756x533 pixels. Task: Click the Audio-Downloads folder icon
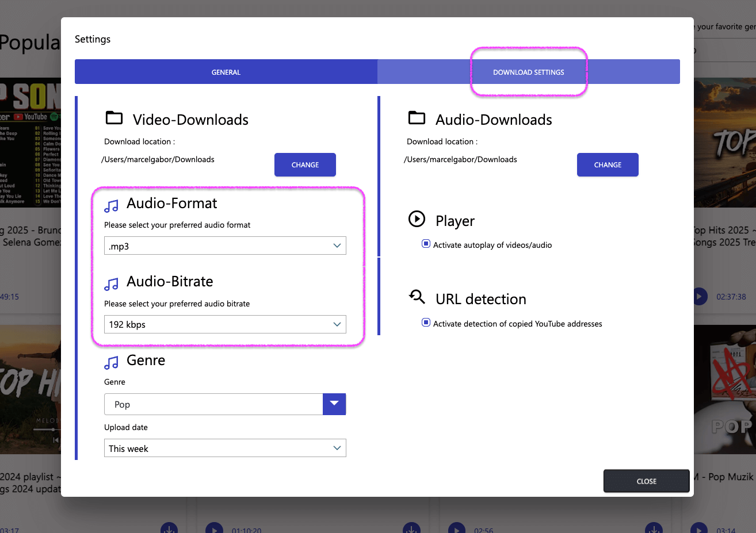pyautogui.click(x=417, y=117)
